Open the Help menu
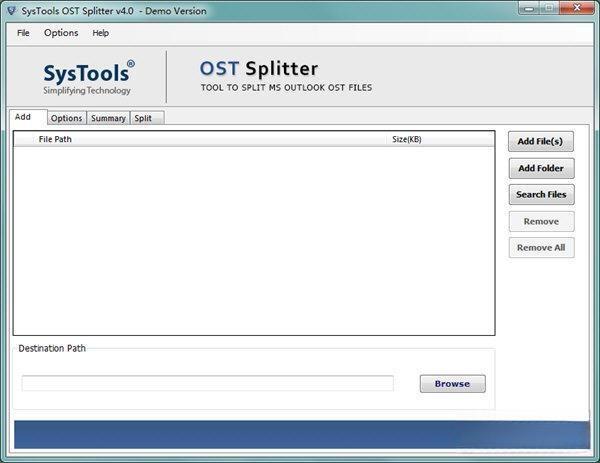The height and width of the screenshot is (463, 600). tap(100, 33)
